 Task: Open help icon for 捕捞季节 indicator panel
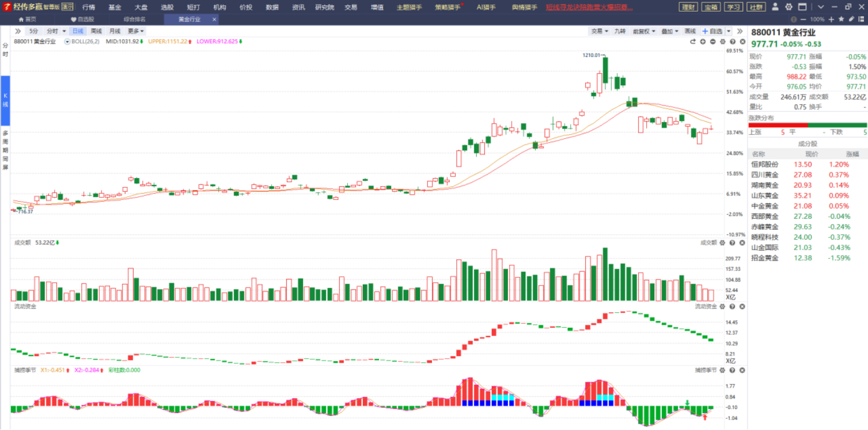pos(732,370)
